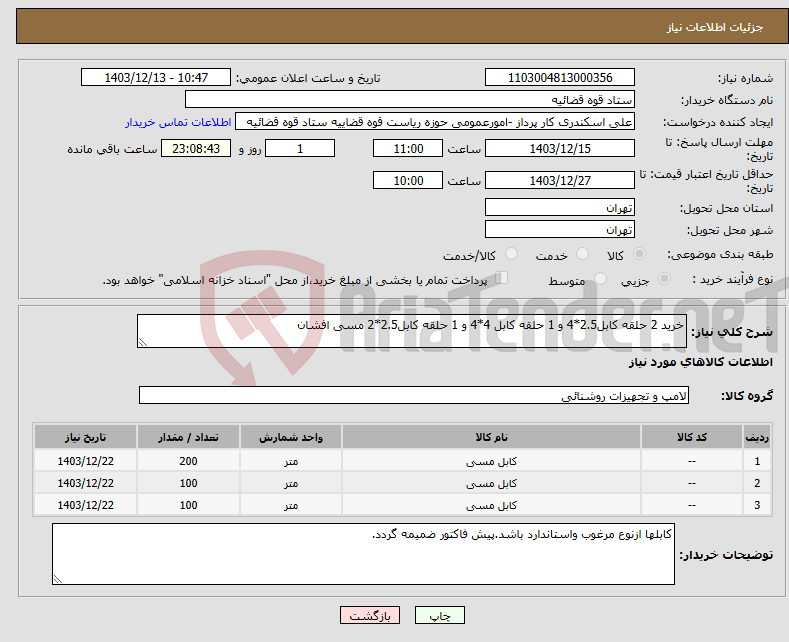
Task: Click the announcement date field 1403/12/13 - 10:47
Action: (x=155, y=77)
